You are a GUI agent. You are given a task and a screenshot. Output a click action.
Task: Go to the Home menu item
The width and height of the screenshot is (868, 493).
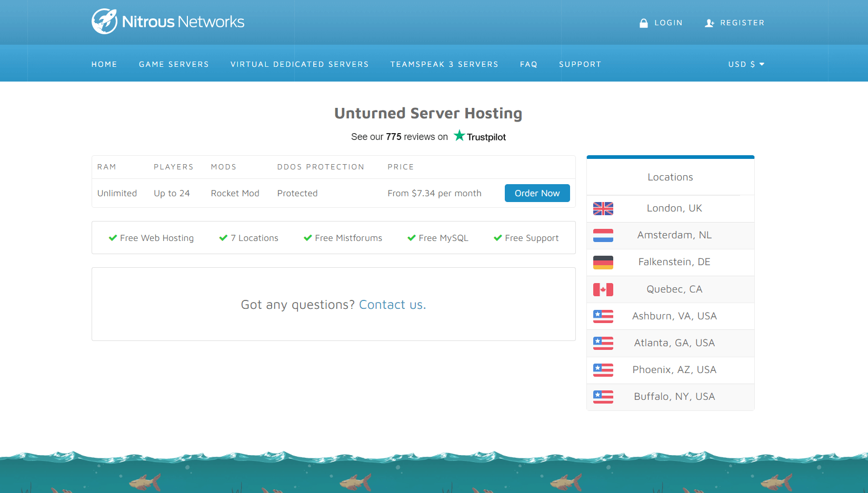tap(104, 64)
